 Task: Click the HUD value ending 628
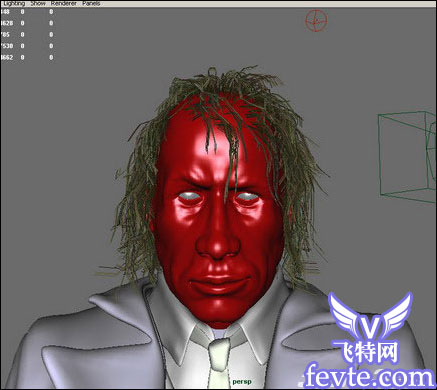(x=7, y=23)
